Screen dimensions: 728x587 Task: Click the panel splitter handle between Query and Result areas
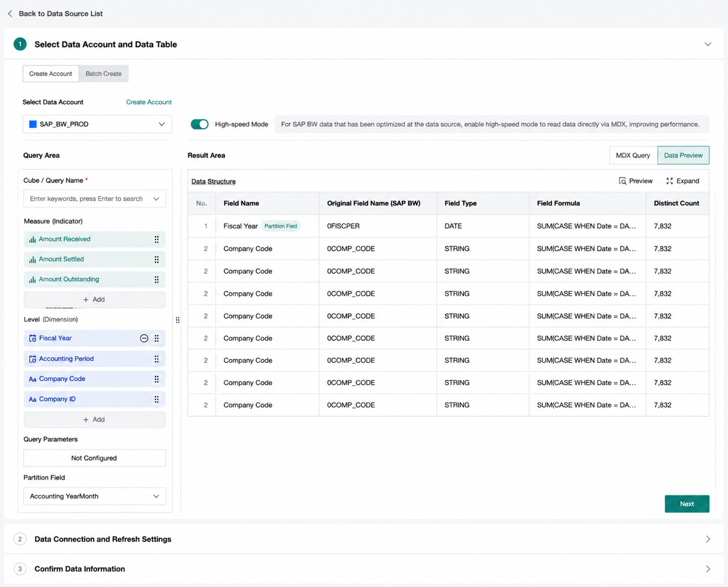click(x=178, y=320)
